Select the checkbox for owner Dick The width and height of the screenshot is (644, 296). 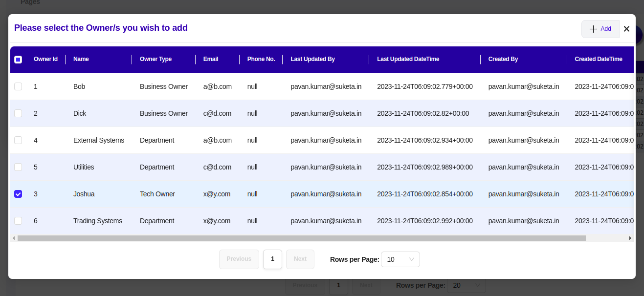pos(18,113)
